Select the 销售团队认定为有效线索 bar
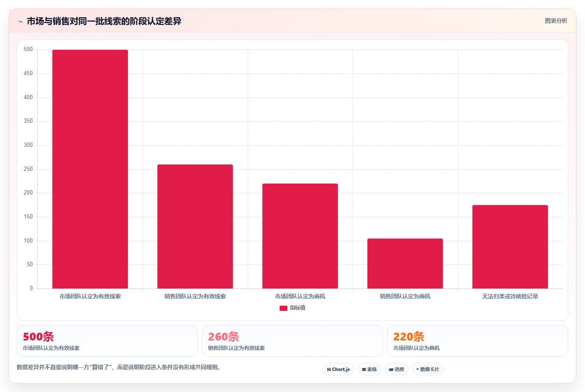Screen dimensions: 585x392 [195, 226]
